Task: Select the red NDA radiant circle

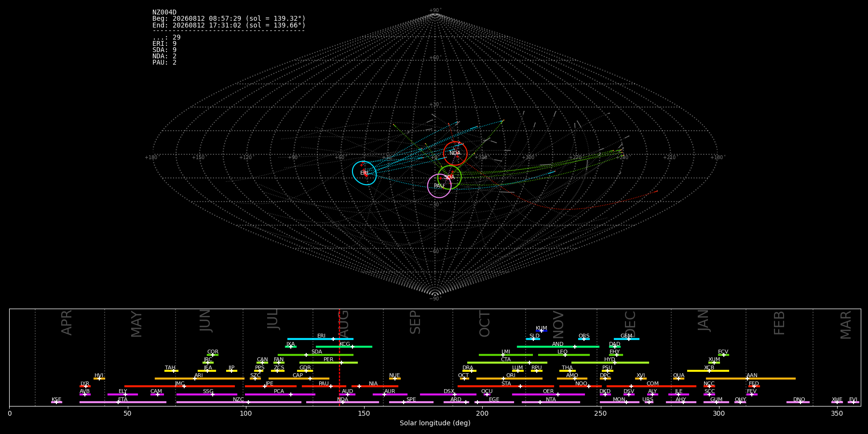Action: 455,153
